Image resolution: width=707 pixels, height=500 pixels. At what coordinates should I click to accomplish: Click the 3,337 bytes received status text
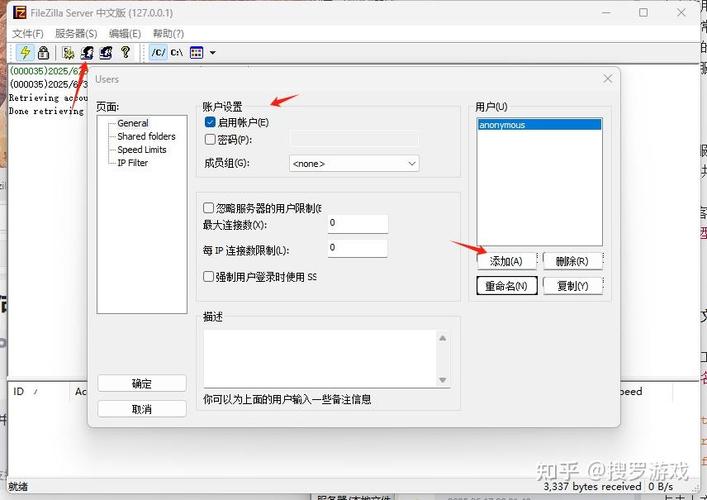tap(592, 486)
